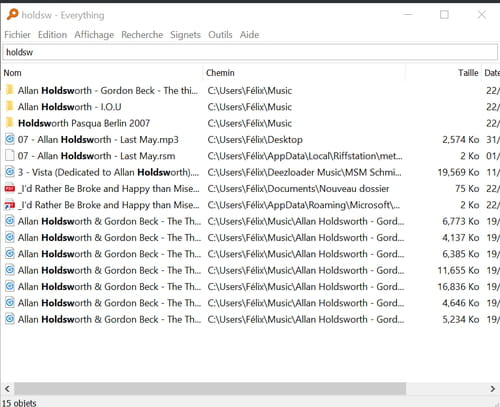Click the horizontal scrollbar thumb

pos(210,389)
